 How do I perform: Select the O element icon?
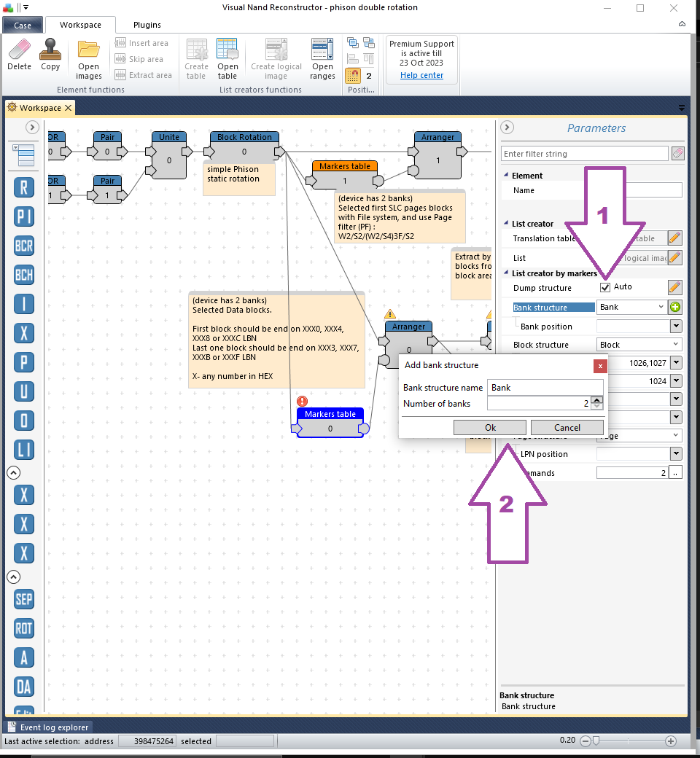tap(24, 421)
